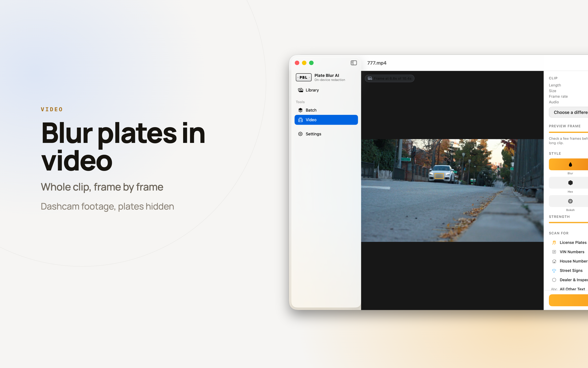Click the License Plates car icon
The width and height of the screenshot is (588, 368).
554,242
